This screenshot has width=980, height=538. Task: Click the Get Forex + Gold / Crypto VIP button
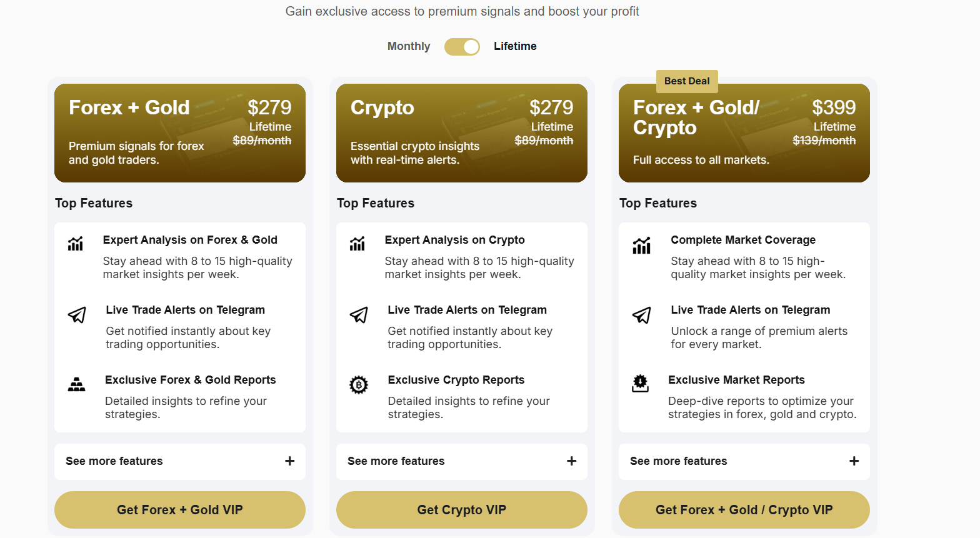tap(744, 510)
